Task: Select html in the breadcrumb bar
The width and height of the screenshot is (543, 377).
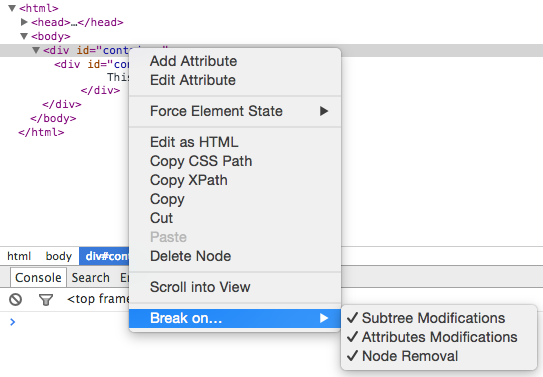Action: [19, 256]
